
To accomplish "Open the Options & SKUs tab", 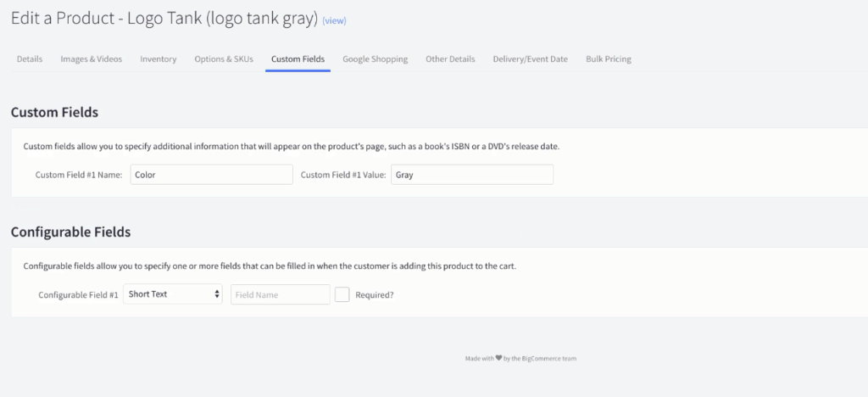I will pyautogui.click(x=224, y=59).
